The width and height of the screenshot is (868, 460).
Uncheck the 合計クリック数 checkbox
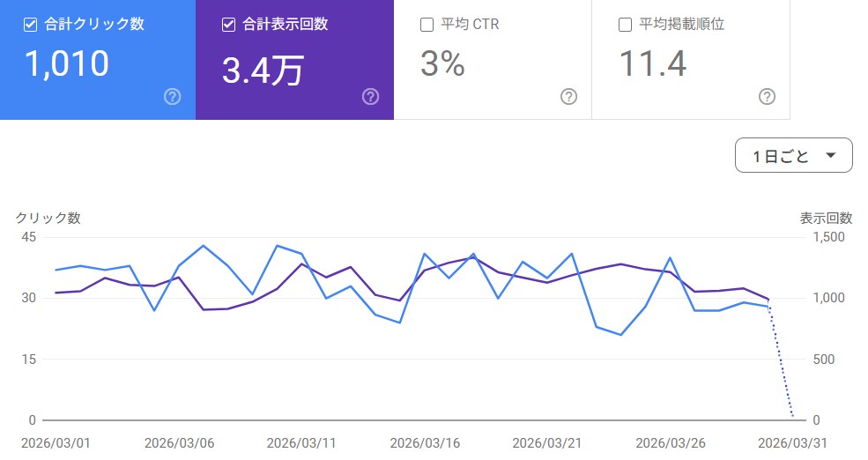[31, 25]
